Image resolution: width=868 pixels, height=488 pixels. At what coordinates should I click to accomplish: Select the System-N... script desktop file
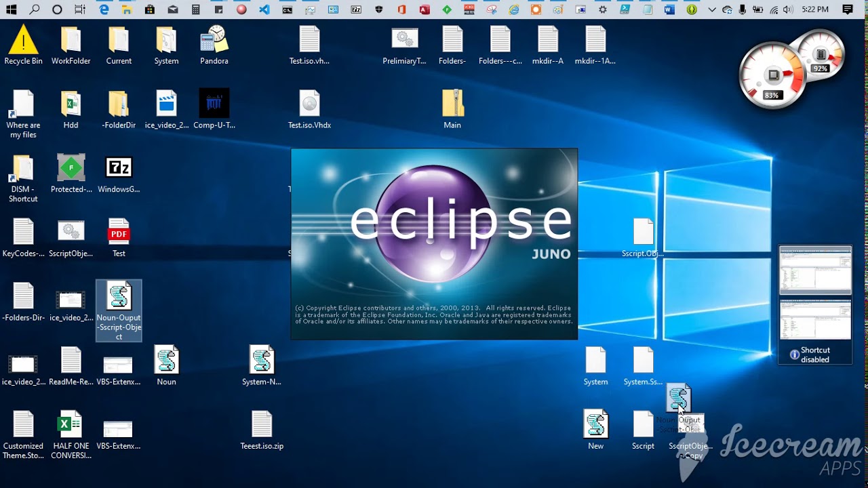click(x=262, y=366)
